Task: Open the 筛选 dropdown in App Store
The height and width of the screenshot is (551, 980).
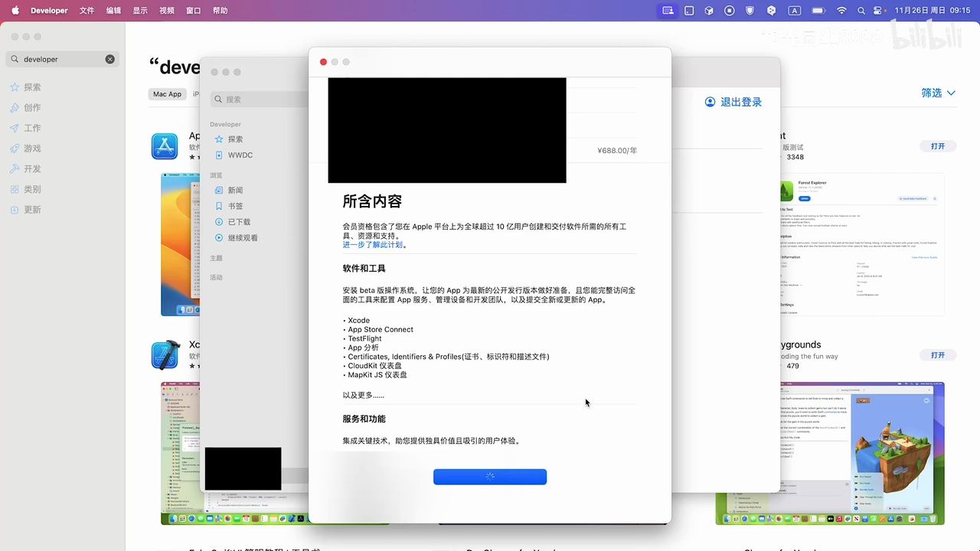Action: tap(938, 93)
